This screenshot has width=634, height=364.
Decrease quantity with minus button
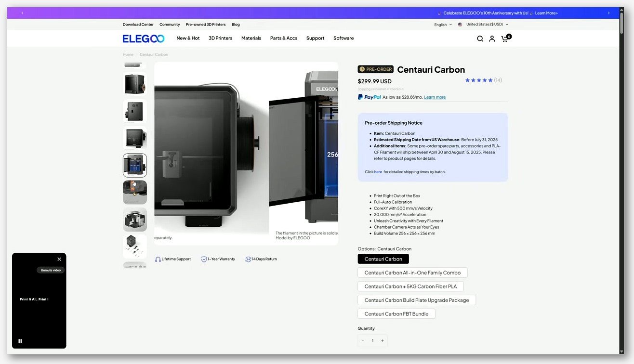[363, 341]
